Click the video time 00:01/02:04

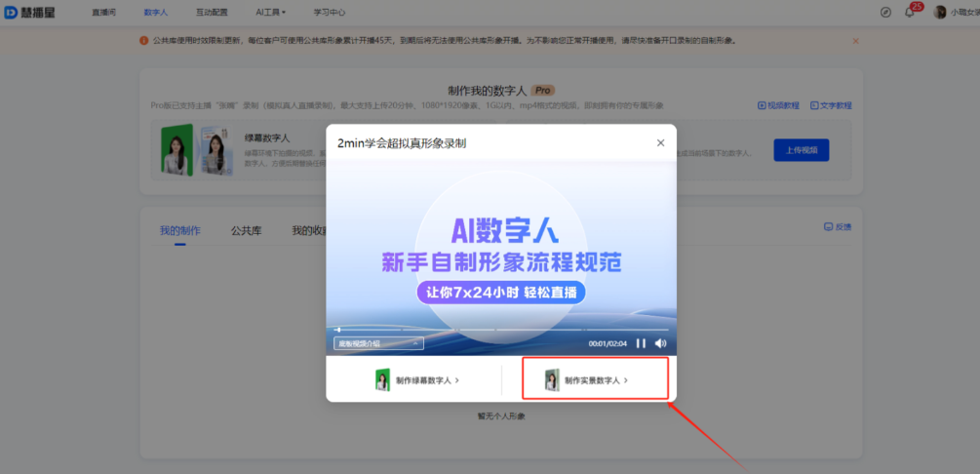point(608,343)
